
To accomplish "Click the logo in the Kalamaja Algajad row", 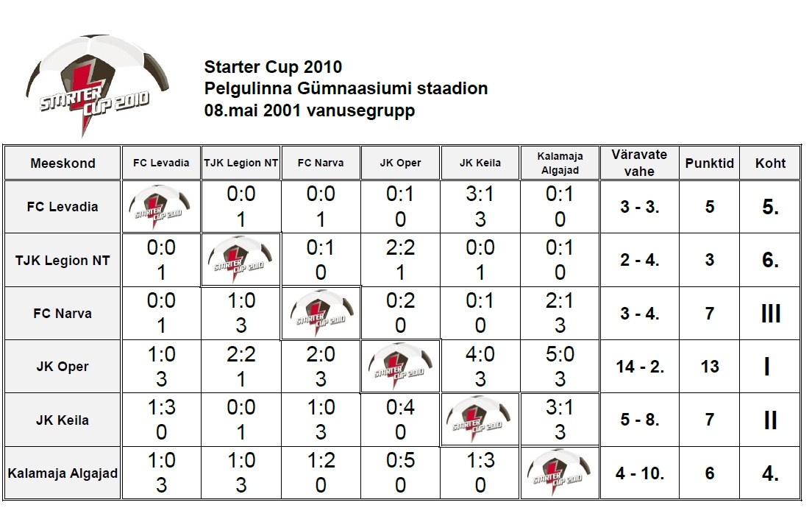I will click(560, 473).
